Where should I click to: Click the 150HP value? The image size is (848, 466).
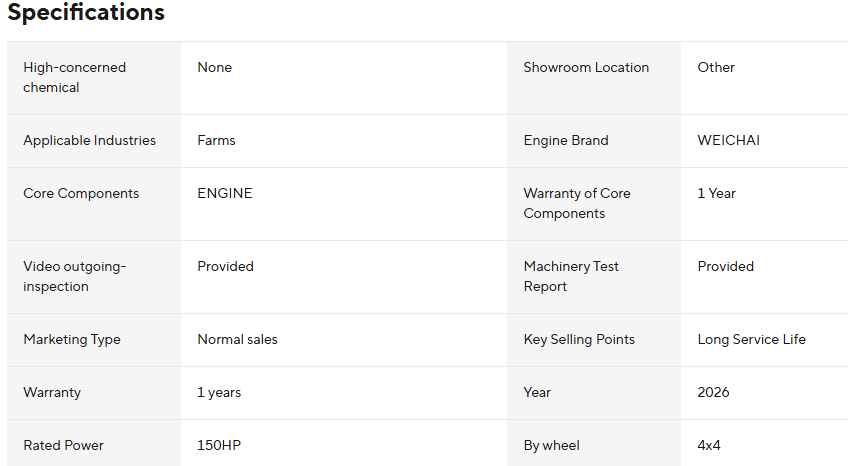(x=219, y=446)
